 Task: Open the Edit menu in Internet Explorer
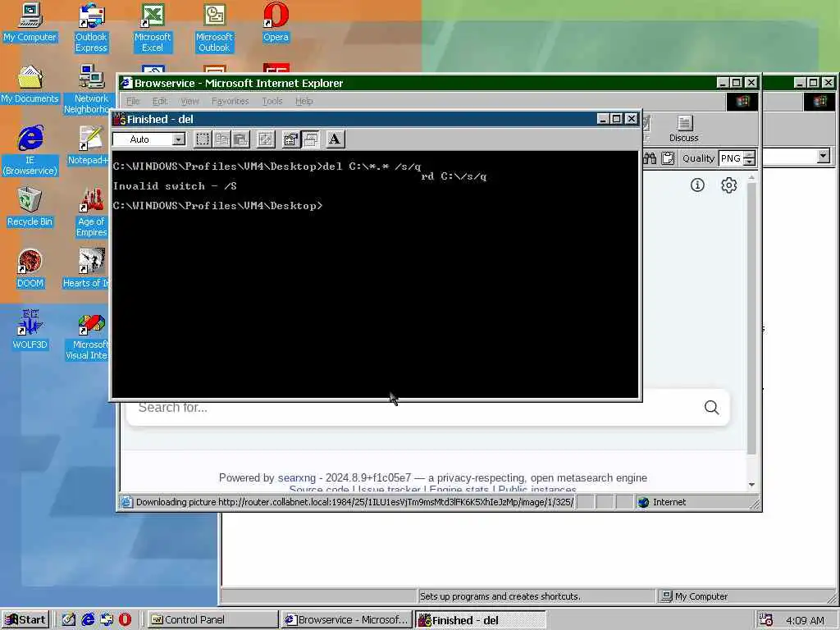[x=160, y=101]
